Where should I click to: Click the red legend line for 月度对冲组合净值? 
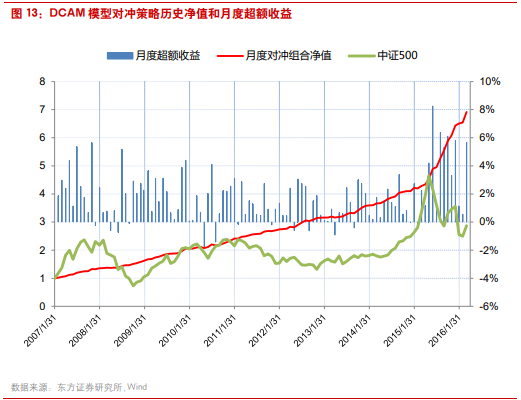[230, 56]
